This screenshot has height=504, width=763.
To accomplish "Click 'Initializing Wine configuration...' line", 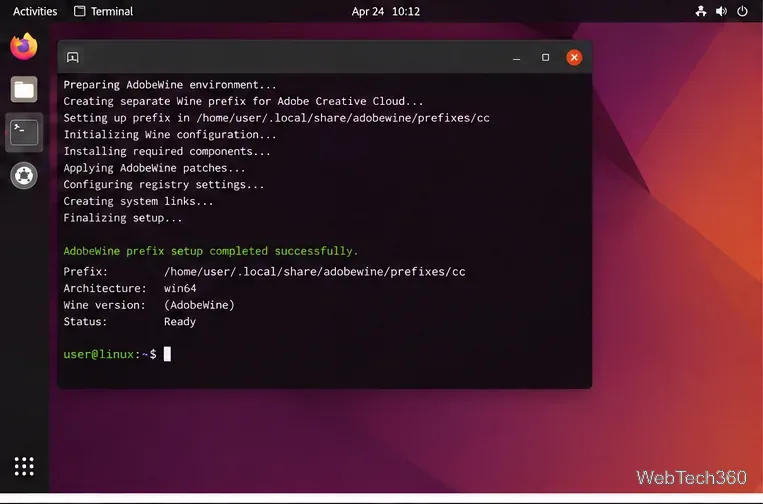I will click(169, 134).
